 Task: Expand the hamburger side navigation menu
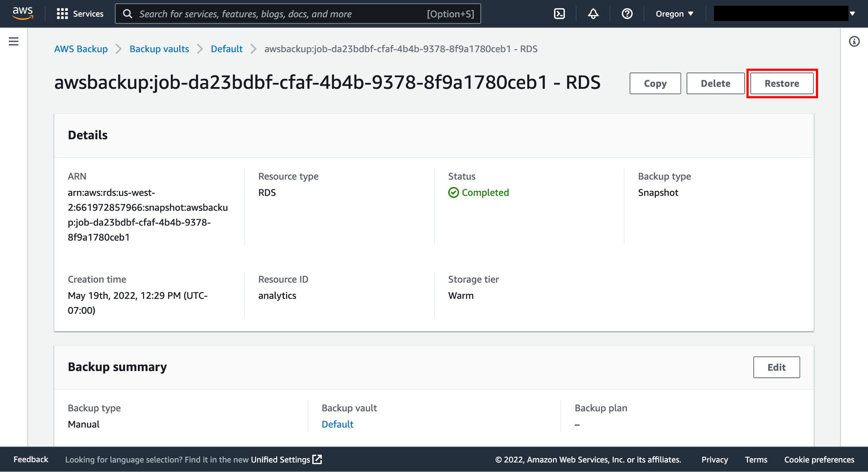point(13,42)
